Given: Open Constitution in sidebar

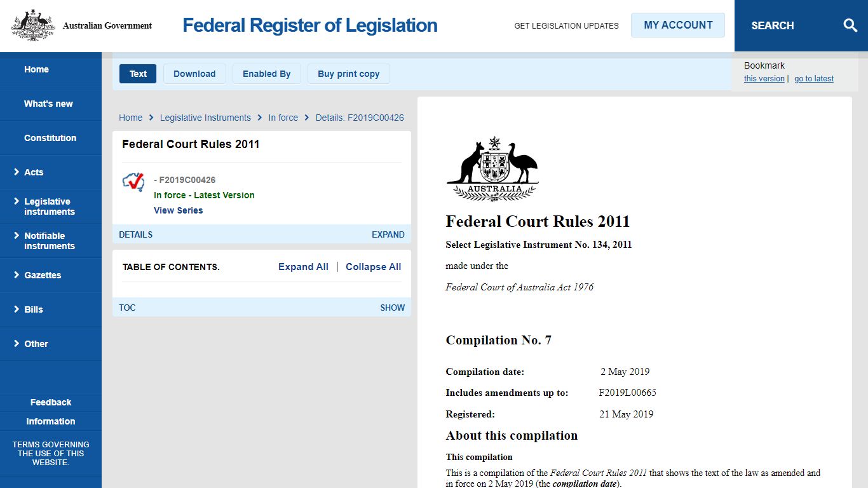Looking at the screenshot, I should point(51,138).
